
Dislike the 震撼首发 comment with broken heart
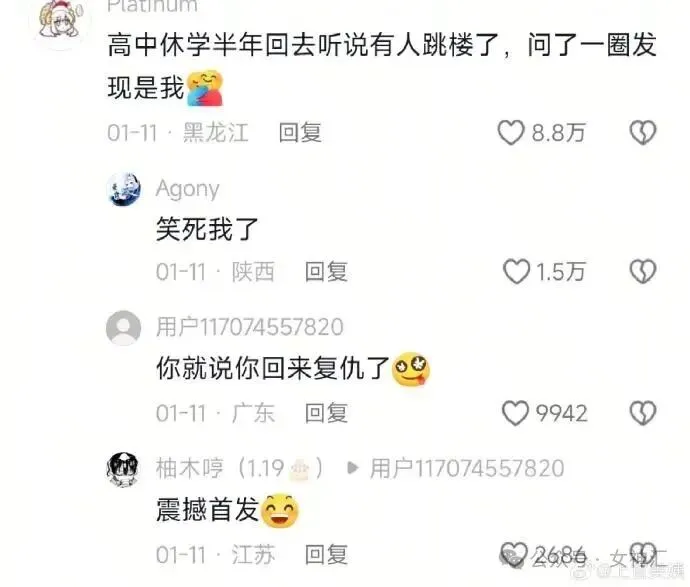(643, 554)
